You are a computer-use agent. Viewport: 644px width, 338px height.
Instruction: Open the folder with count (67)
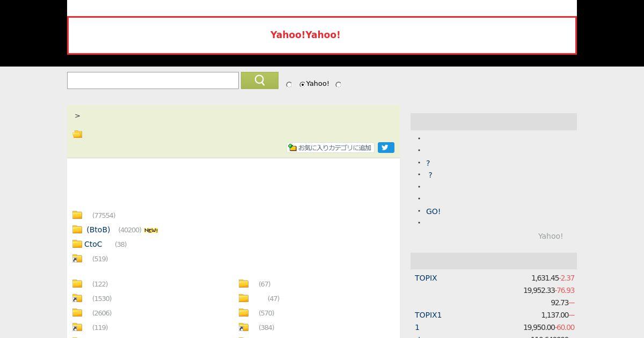(x=244, y=284)
